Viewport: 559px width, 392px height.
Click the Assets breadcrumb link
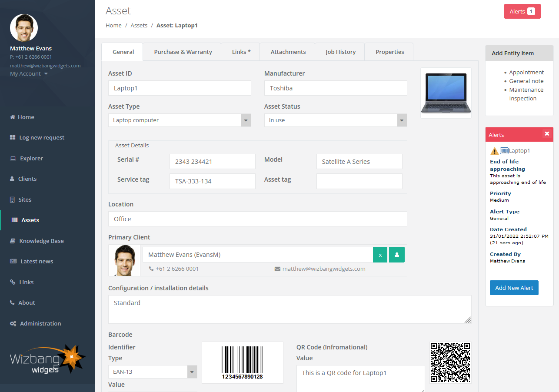[139, 26]
